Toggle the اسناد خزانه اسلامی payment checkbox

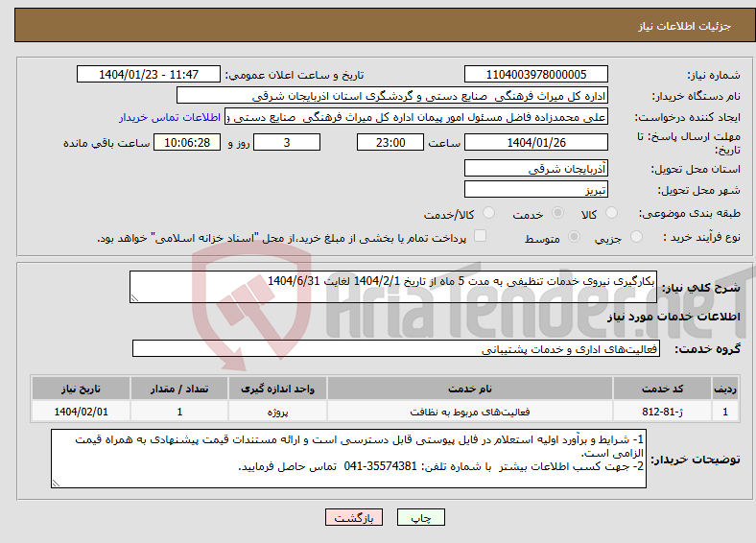[480, 236]
